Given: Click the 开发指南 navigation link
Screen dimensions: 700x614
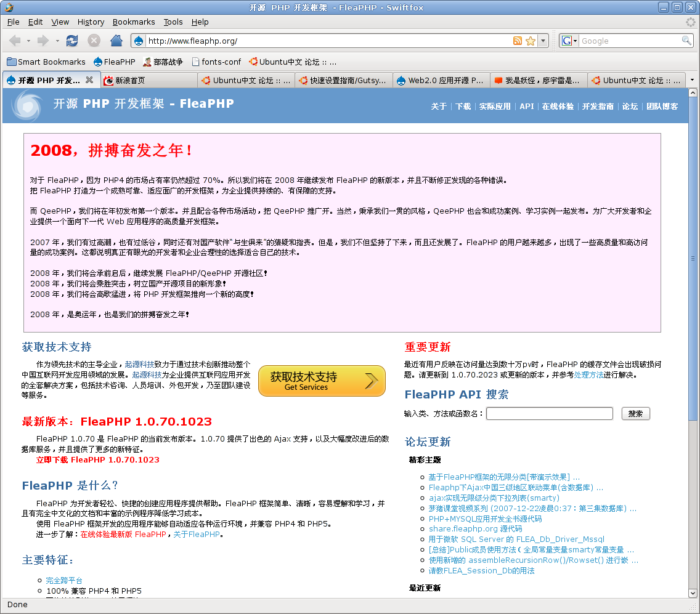Looking at the screenshot, I should coord(598,106).
